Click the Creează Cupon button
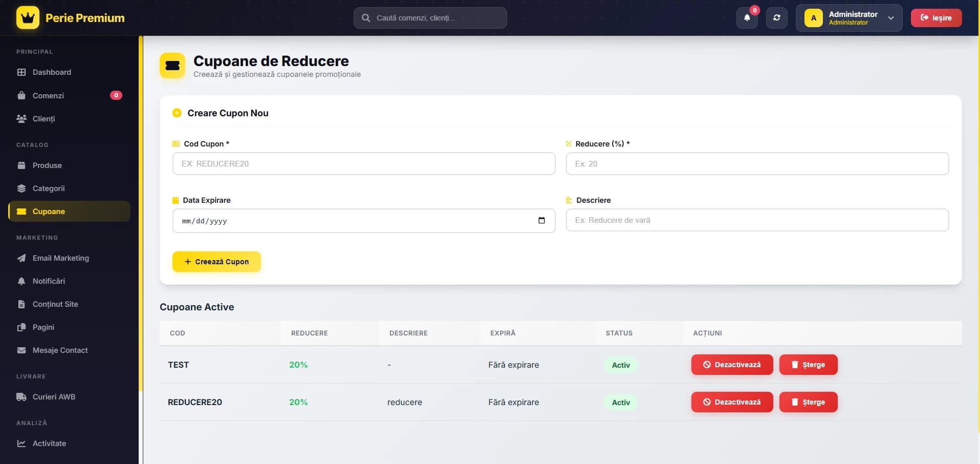Viewport: 980px width, 464px height. coord(216,261)
